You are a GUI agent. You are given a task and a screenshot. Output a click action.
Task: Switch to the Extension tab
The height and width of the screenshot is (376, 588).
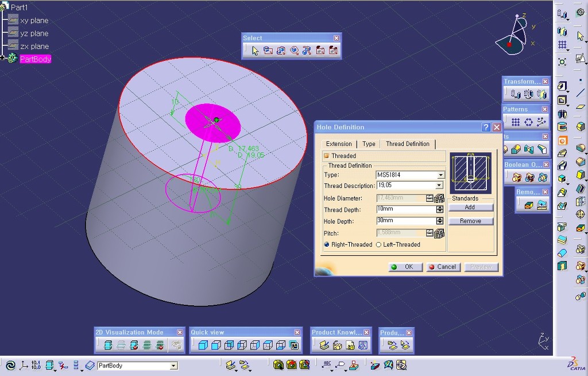[x=339, y=144]
